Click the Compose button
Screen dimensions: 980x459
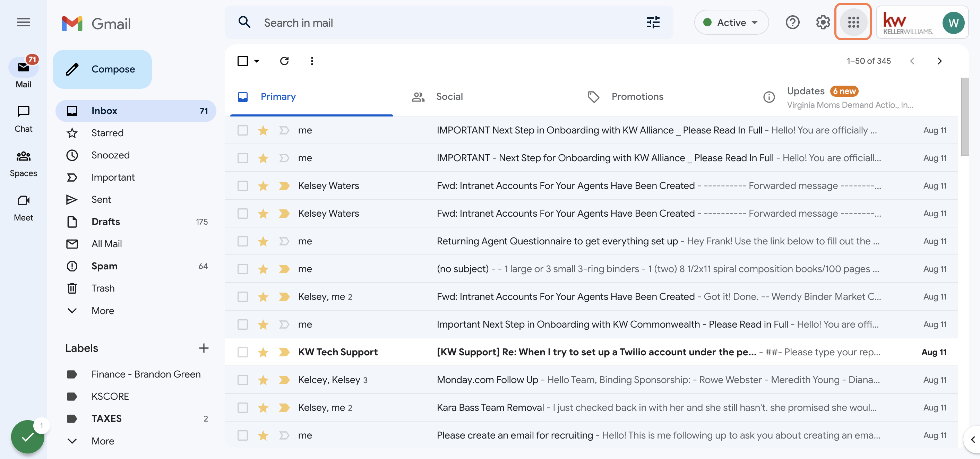[102, 69]
